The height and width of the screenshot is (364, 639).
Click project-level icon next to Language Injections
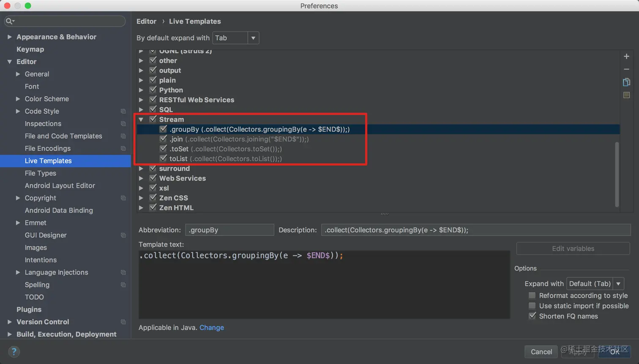[123, 272]
